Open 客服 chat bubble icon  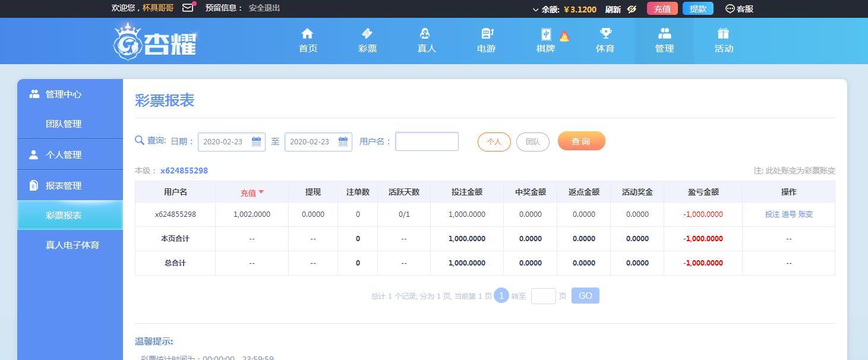pyautogui.click(x=730, y=9)
